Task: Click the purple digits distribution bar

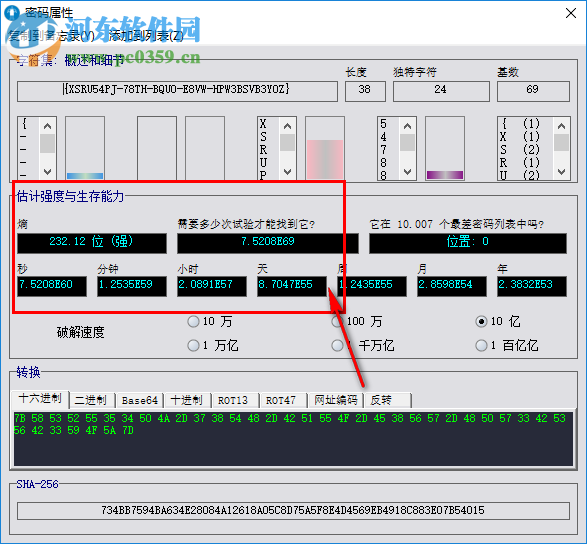Action: (445, 175)
